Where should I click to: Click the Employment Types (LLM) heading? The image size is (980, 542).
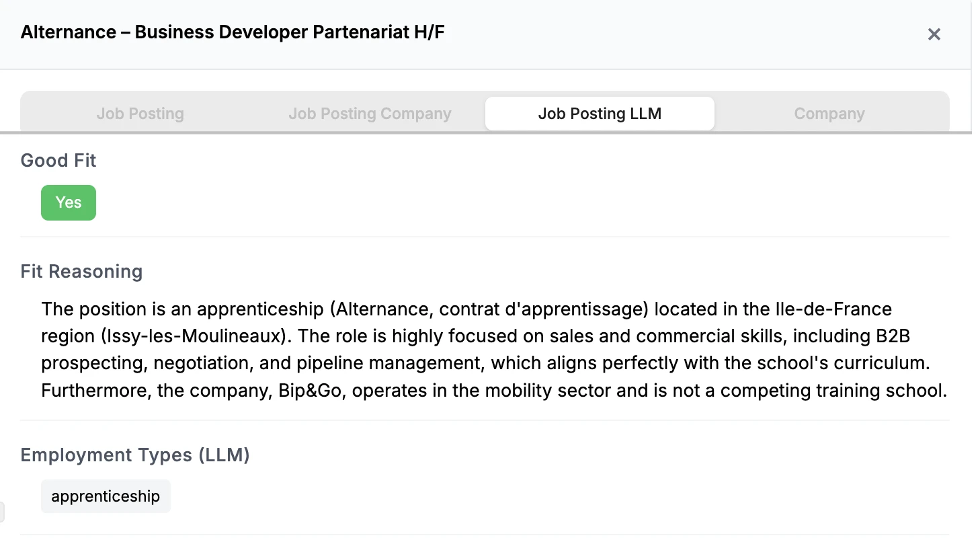pyautogui.click(x=135, y=455)
